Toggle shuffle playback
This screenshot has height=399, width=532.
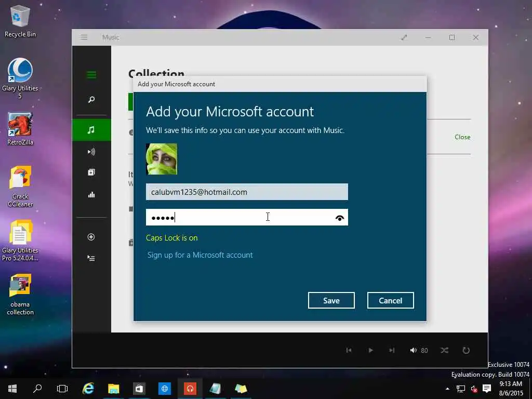coord(445,350)
